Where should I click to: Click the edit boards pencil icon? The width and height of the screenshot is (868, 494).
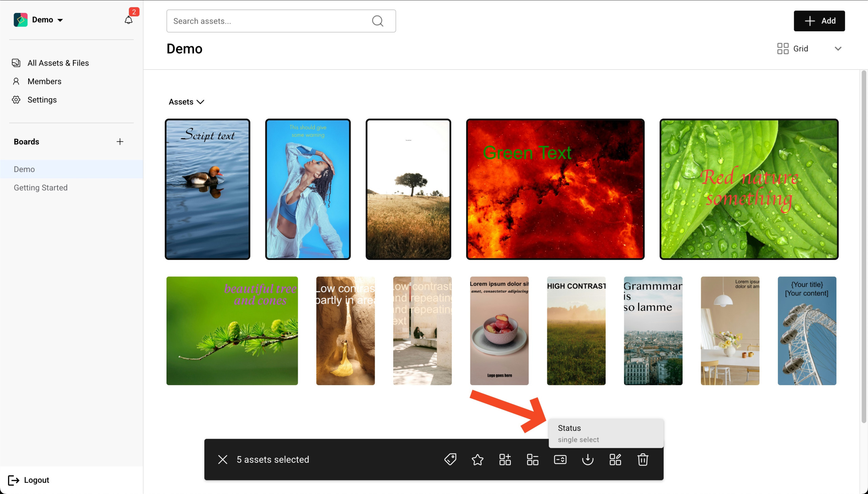[615, 459]
